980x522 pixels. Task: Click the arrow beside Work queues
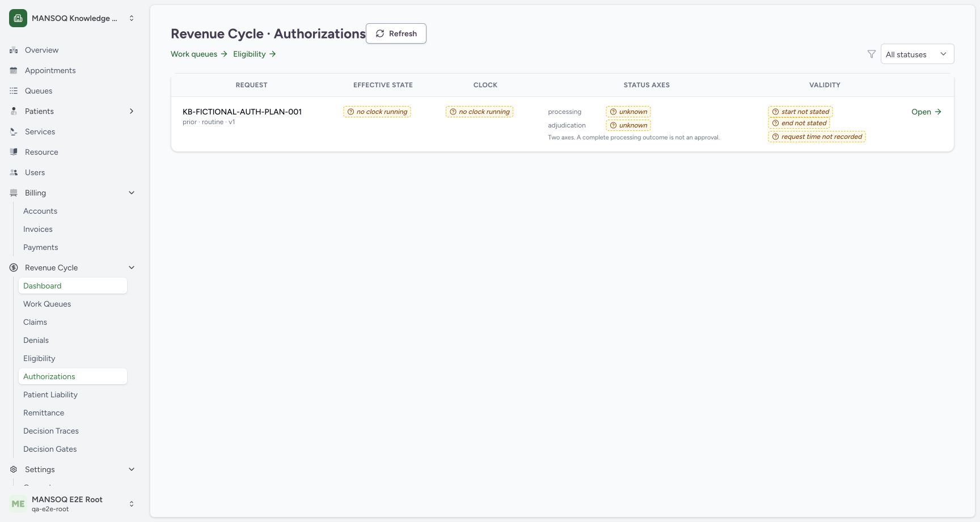click(224, 54)
